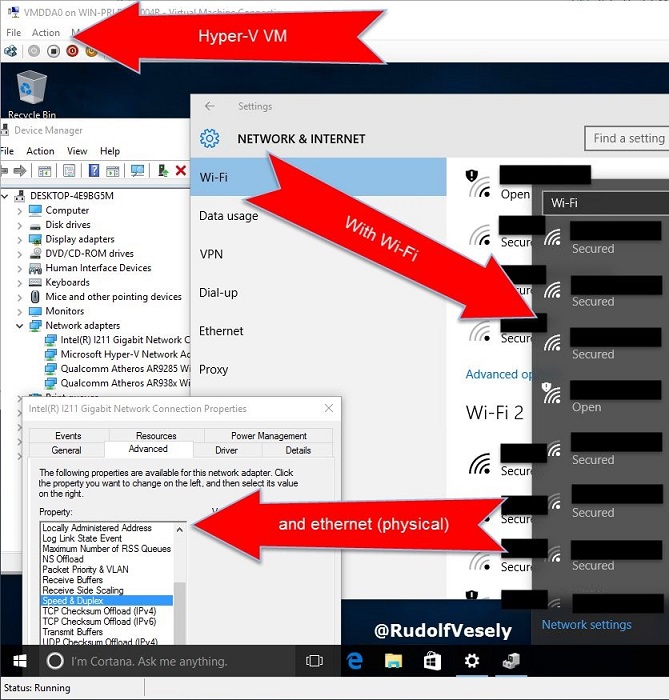The width and height of the screenshot is (669, 700).
Task: Click Back arrow in Device Manager toolbar
Action: [x=4, y=171]
